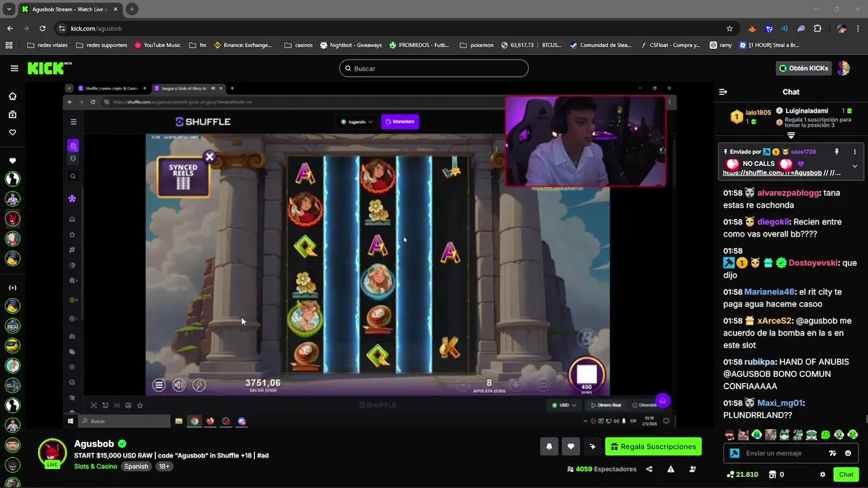The image size is (868, 488).
Task: Report stream with warning triangle icon
Action: pyautogui.click(x=671, y=469)
